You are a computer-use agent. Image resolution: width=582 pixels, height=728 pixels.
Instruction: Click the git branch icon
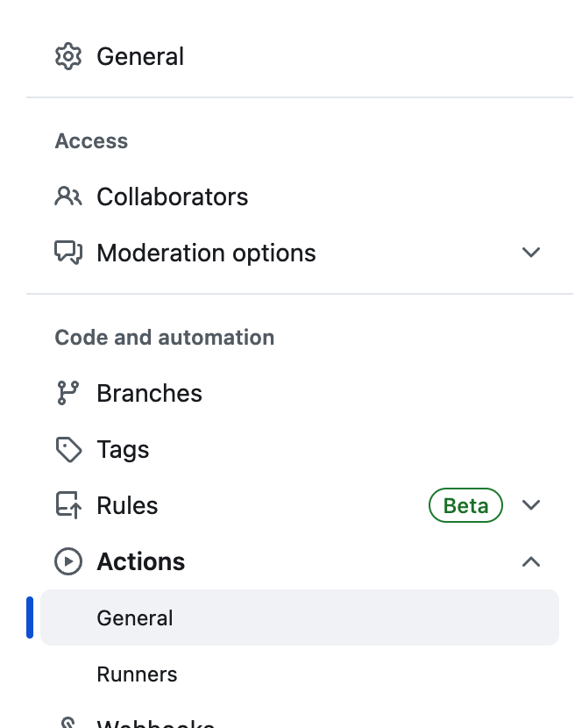pos(68,393)
